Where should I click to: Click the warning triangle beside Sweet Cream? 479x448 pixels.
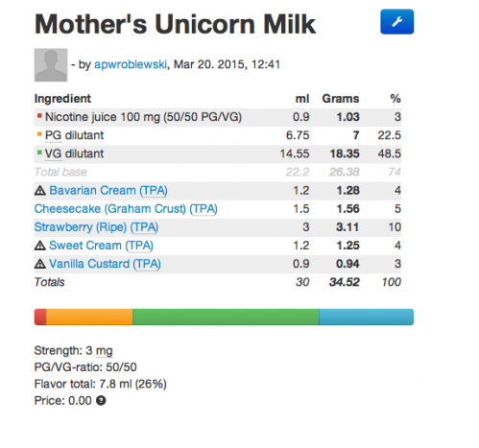point(40,246)
